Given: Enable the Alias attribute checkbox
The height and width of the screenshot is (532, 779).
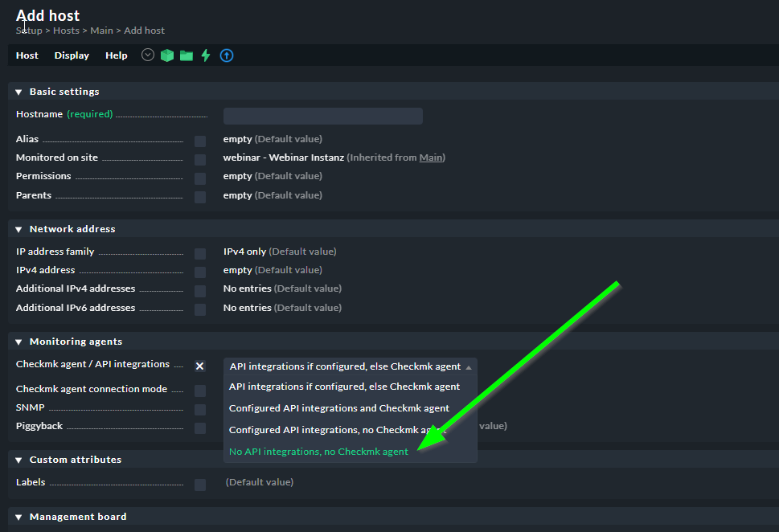Looking at the screenshot, I should click(200, 141).
